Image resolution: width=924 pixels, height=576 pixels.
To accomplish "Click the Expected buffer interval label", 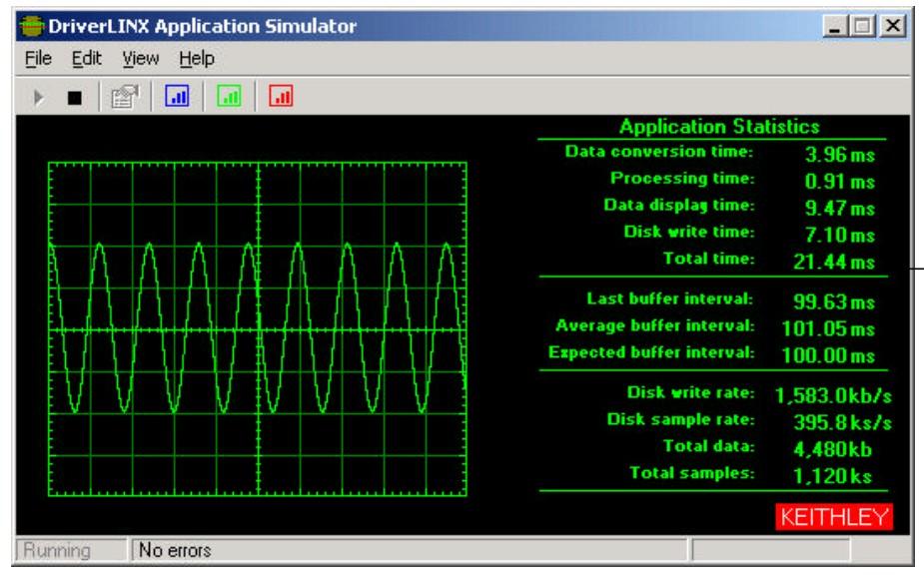I will 651,352.
